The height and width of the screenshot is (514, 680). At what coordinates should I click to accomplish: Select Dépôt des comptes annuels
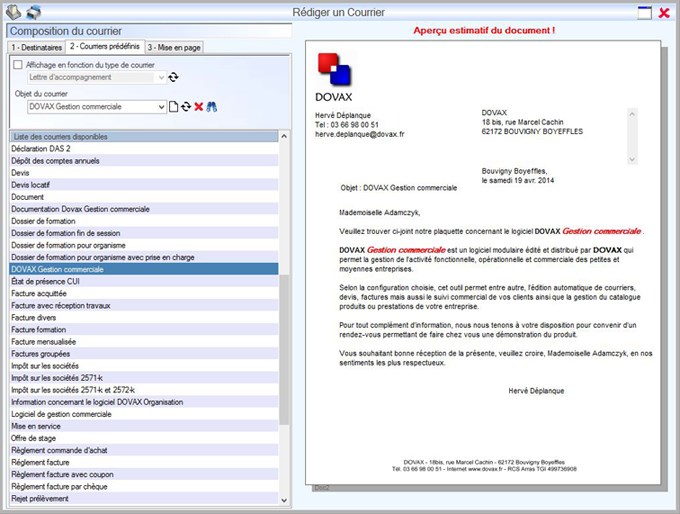(x=144, y=161)
